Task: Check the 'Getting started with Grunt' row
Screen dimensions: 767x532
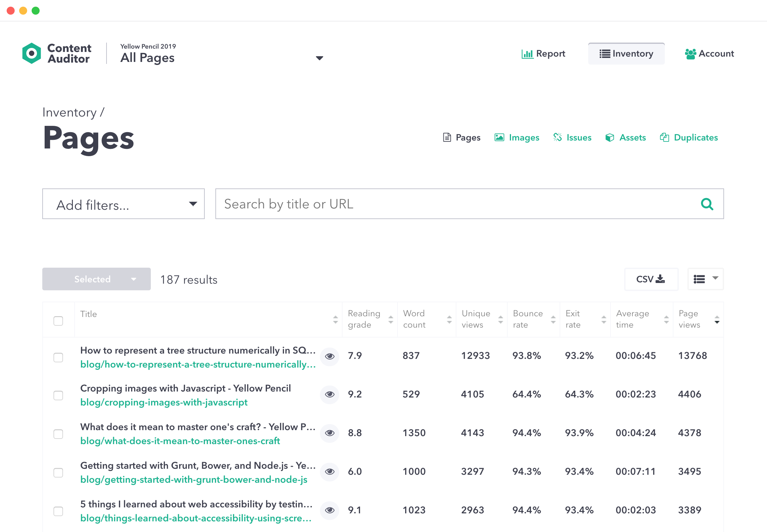Action: pyautogui.click(x=58, y=472)
